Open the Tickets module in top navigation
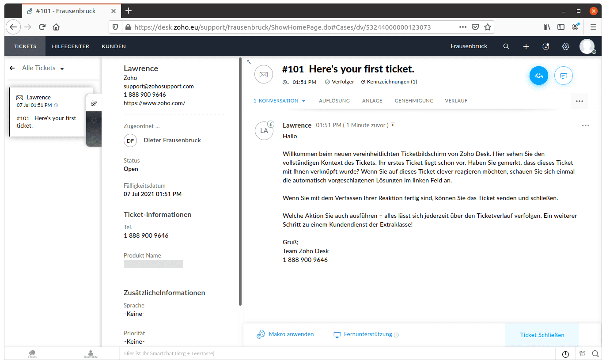 (x=25, y=46)
